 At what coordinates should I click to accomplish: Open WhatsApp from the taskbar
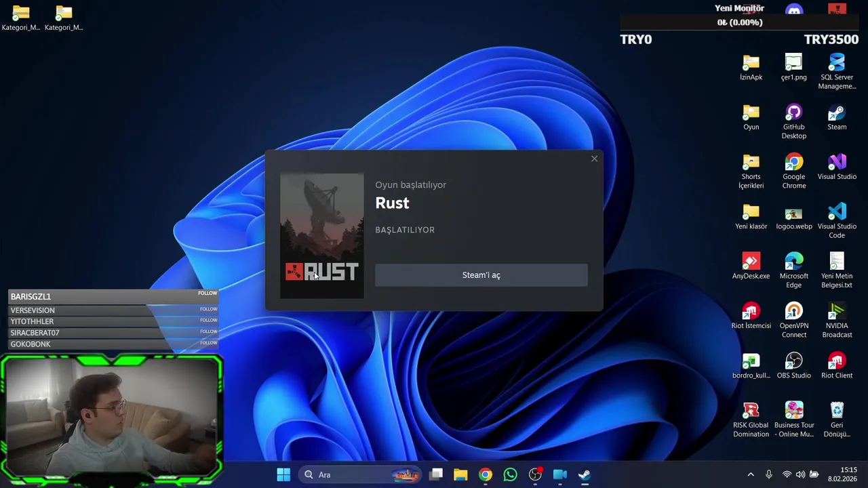point(510,474)
